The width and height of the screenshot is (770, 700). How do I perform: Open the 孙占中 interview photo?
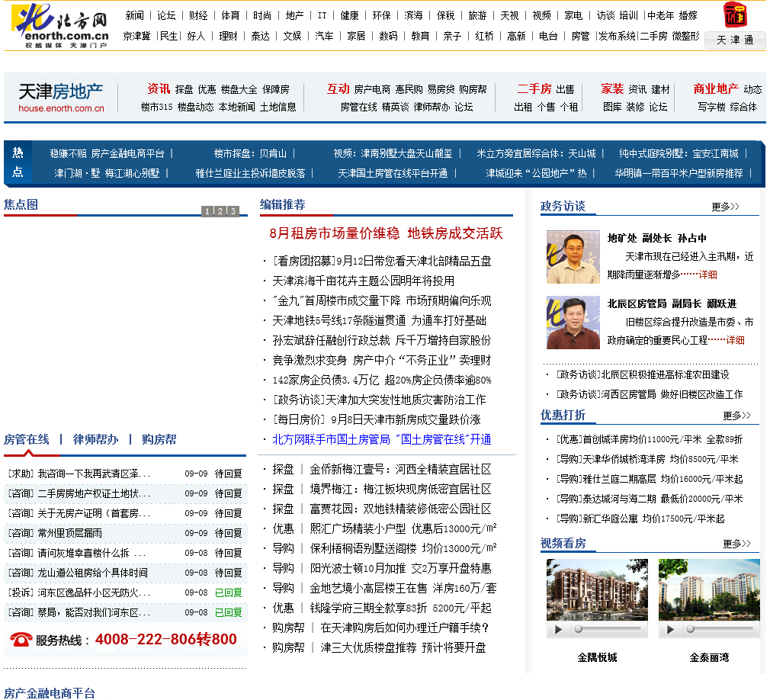(x=573, y=257)
